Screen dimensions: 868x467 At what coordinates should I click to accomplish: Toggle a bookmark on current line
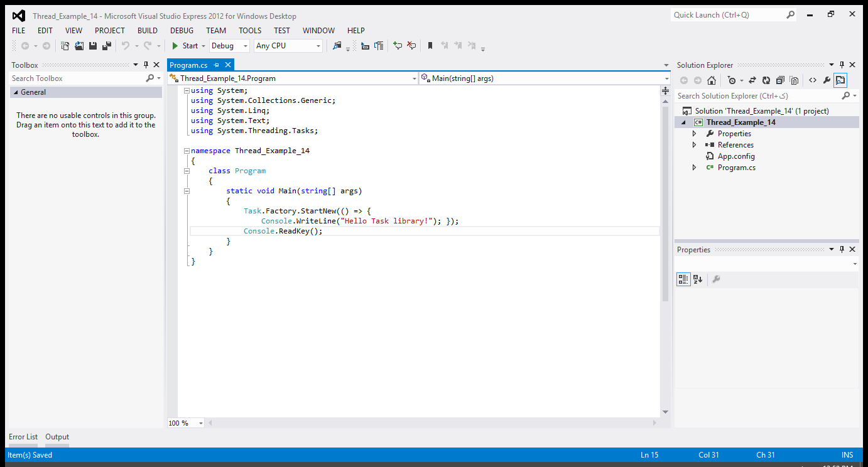430,46
